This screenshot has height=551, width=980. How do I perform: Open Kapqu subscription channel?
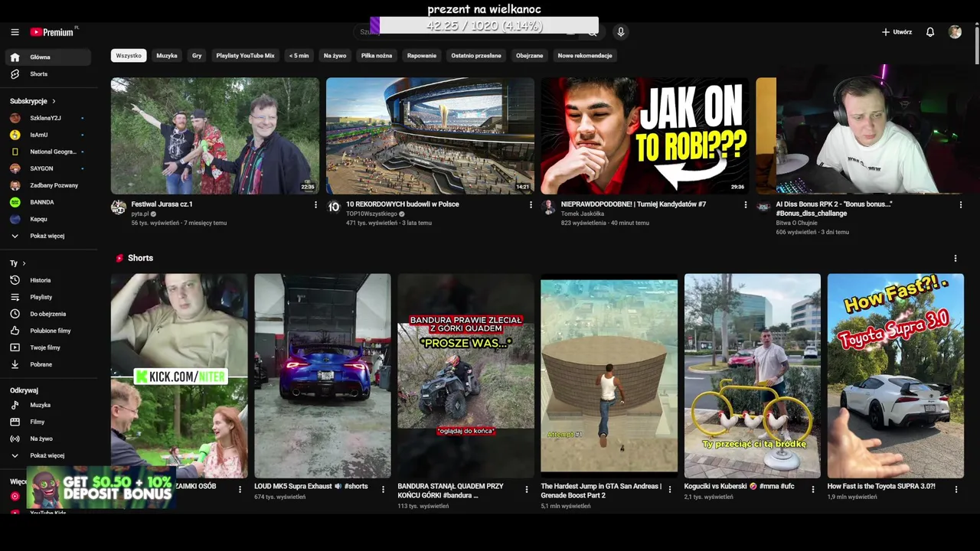[x=47, y=219]
